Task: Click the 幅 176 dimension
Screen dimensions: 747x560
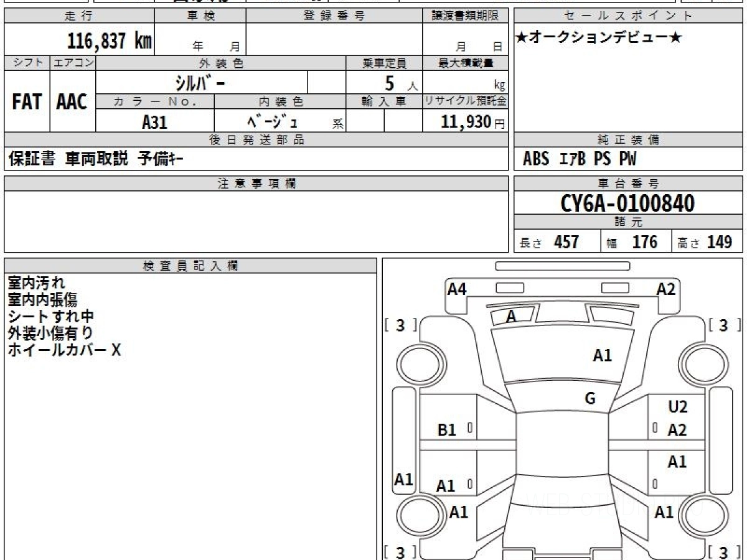Action: click(x=632, y=242)
